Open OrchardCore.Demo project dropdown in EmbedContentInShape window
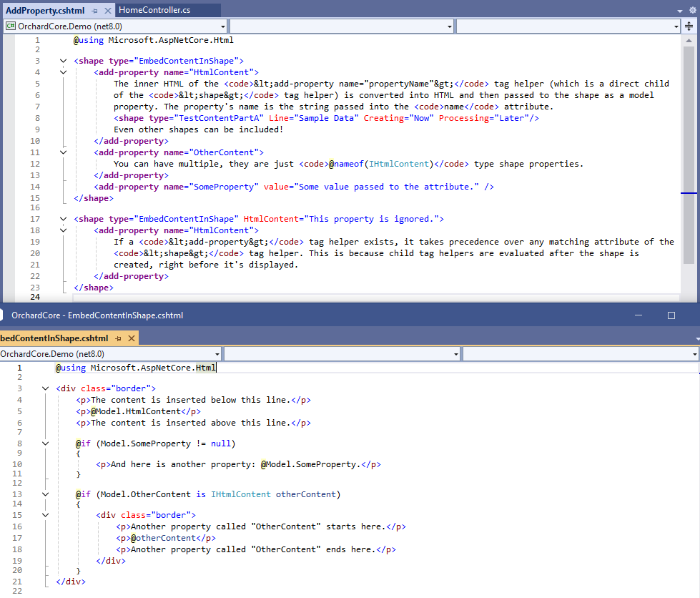Screen dimensions: 700x598 (x=110, y=354)
